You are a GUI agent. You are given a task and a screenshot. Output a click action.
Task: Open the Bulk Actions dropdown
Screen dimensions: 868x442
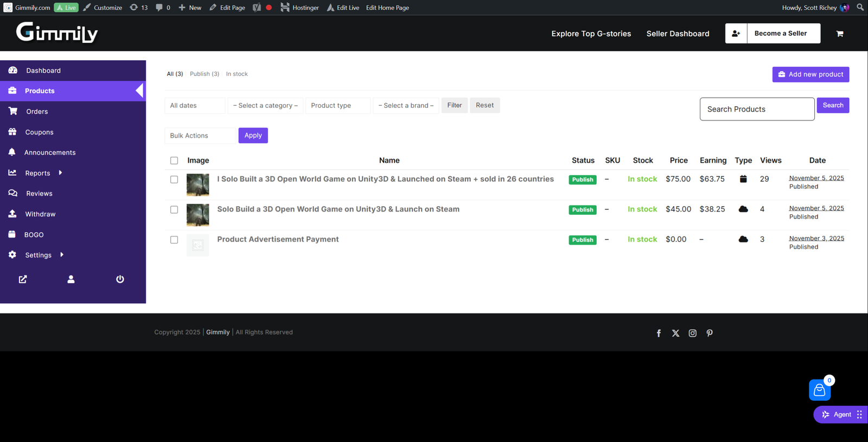pyautogui.click(x=201, y=136)
